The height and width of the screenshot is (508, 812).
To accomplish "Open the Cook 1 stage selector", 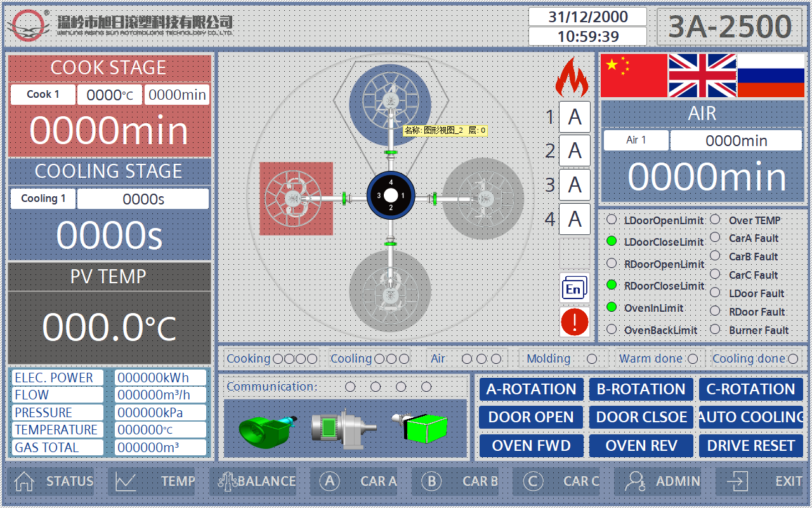I will (x=43, y=95).
